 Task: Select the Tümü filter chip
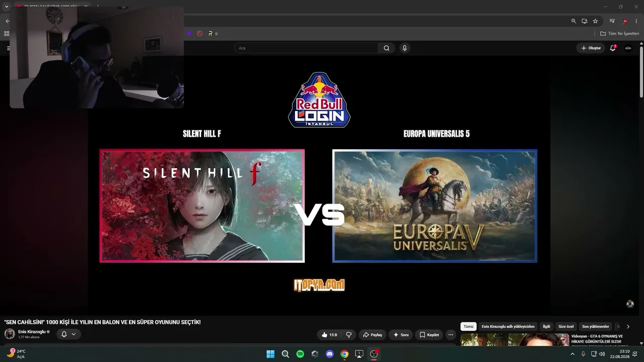[x=468, y=327]
